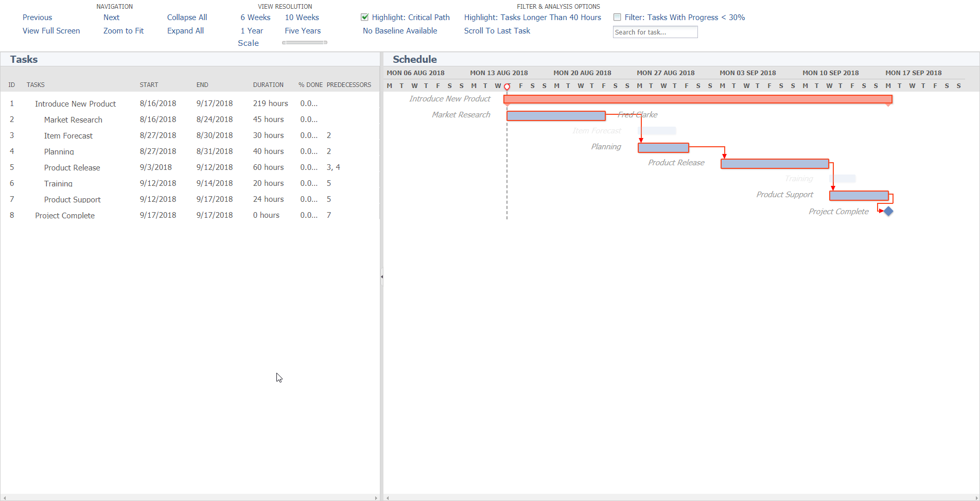This screenshot has width=980, height=501.
Task: Switch view resolution to 10 Weeks
Action: click(x=301, y=17)
